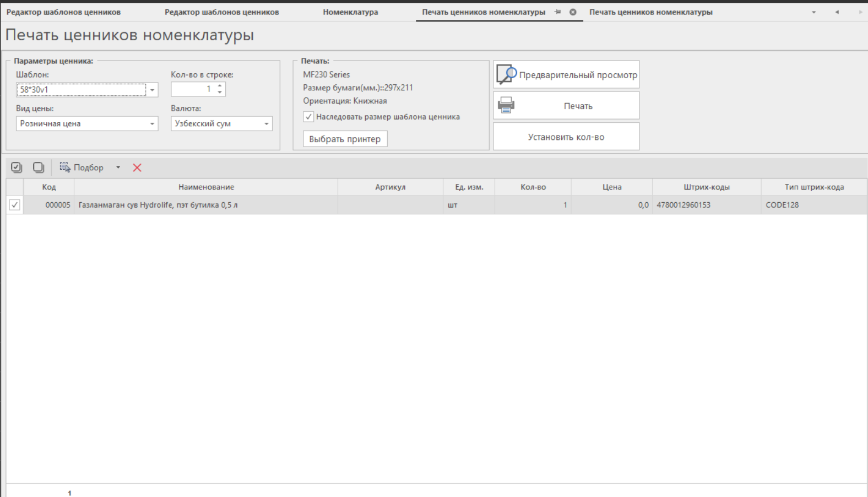Click the magnifier preview icon
Image resolution: width=868 pixels, height=497 pixels.
click(506, 74)
